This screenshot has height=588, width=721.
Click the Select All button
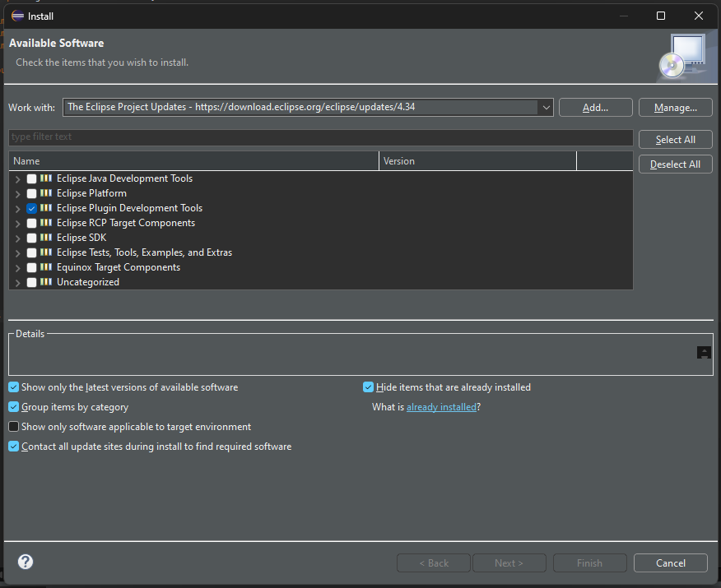point(676,140)
